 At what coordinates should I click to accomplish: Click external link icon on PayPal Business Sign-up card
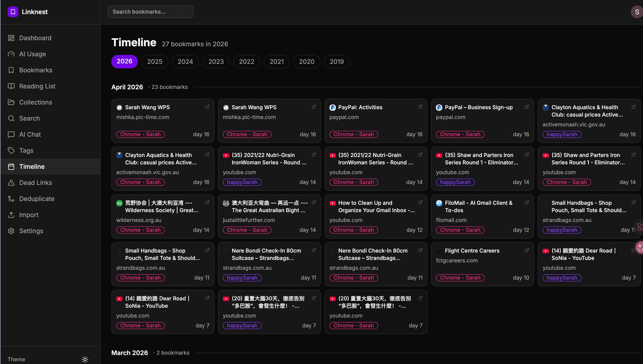click(527, 107)
